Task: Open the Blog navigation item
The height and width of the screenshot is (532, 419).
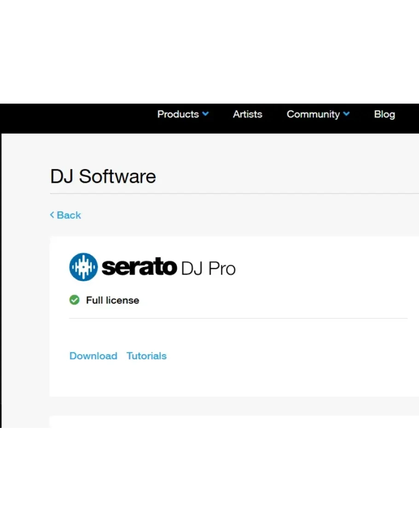Action: 384,114
